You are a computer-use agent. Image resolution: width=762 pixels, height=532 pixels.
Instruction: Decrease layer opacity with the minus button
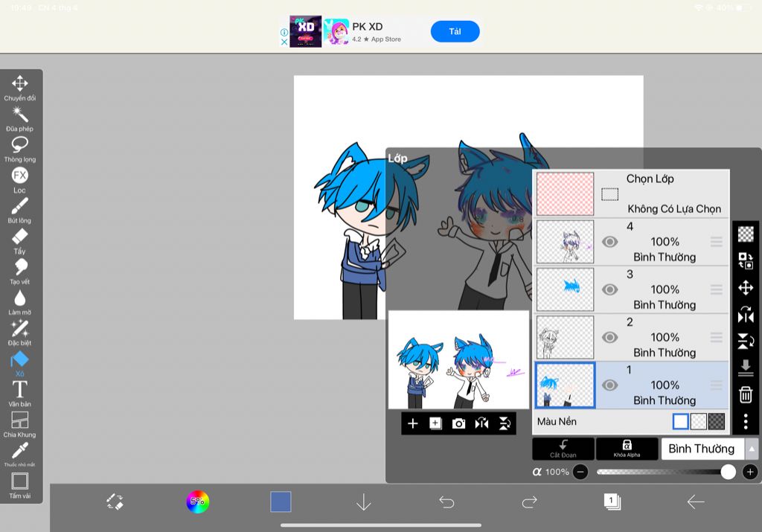pos(580,472)
